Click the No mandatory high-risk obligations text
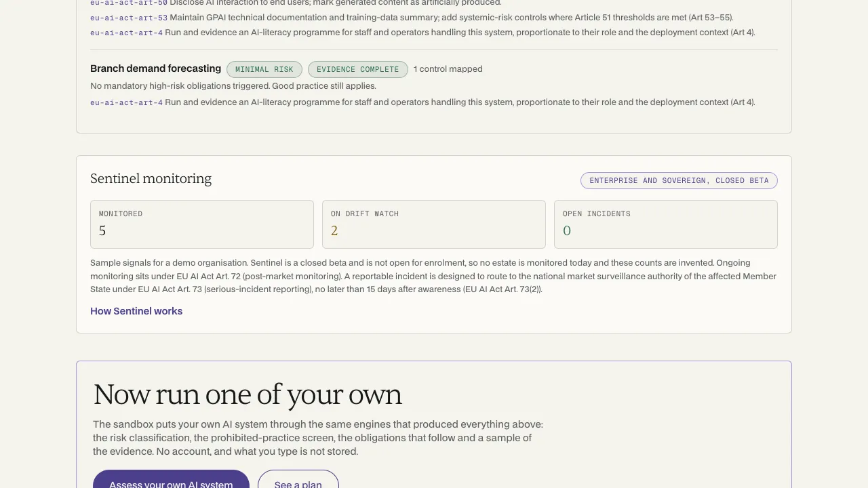The width and height of the screenshot is (868, 488). (x=233, y=86)
